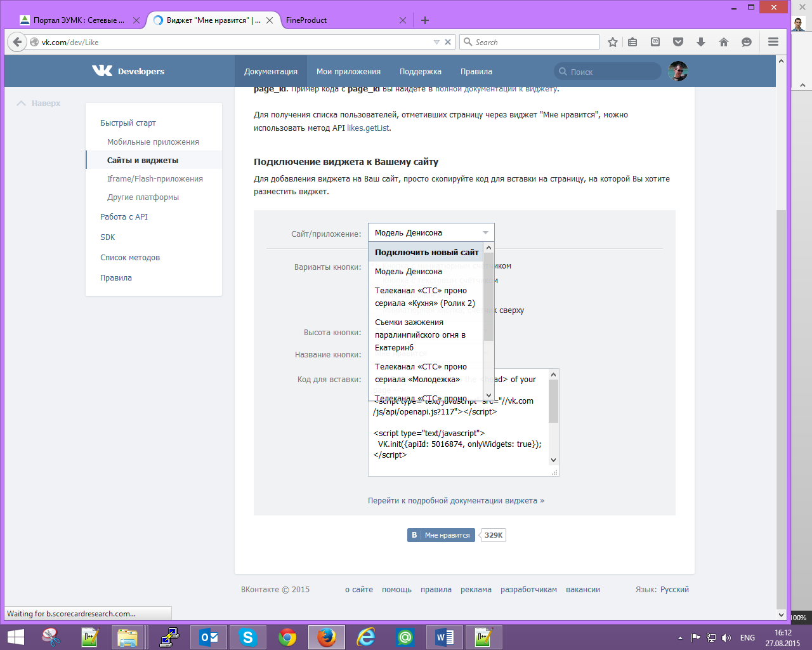Follow "Перейти к подробной документации виджета" link

(456, 500)
